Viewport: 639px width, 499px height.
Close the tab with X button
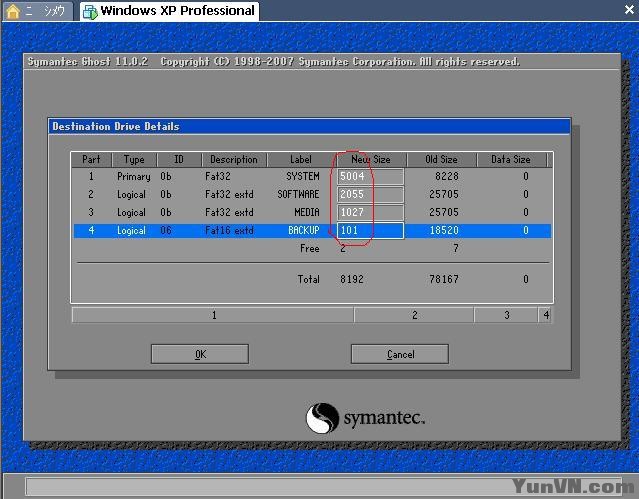click(x=629, y=9)
